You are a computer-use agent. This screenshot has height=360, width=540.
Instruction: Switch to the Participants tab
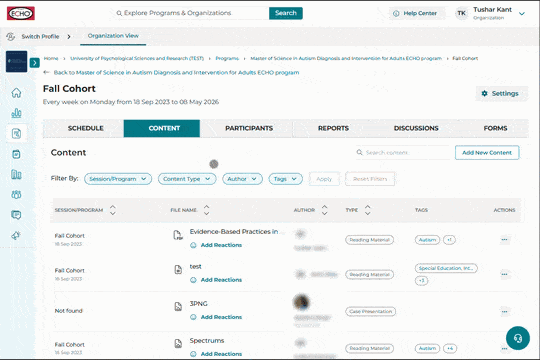click(x=249, y=128)
